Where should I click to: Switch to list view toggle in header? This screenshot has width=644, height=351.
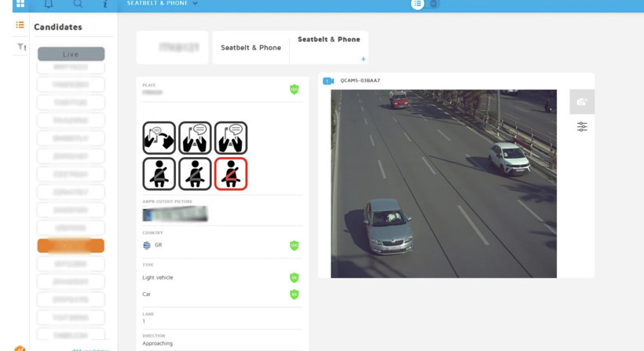(418, 4)
